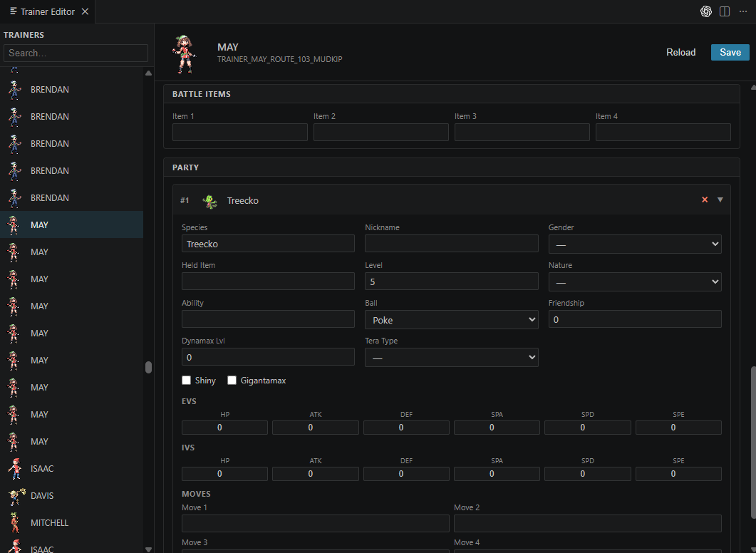Viewport: 756px width, 553px height.
Task: Click the selected MAY trainer sprite
Action: pos(14,225)
